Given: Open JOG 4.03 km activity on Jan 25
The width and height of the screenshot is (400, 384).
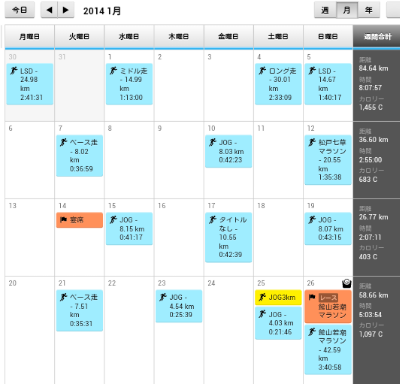Looking at the screenshot, I should (278, 323).
